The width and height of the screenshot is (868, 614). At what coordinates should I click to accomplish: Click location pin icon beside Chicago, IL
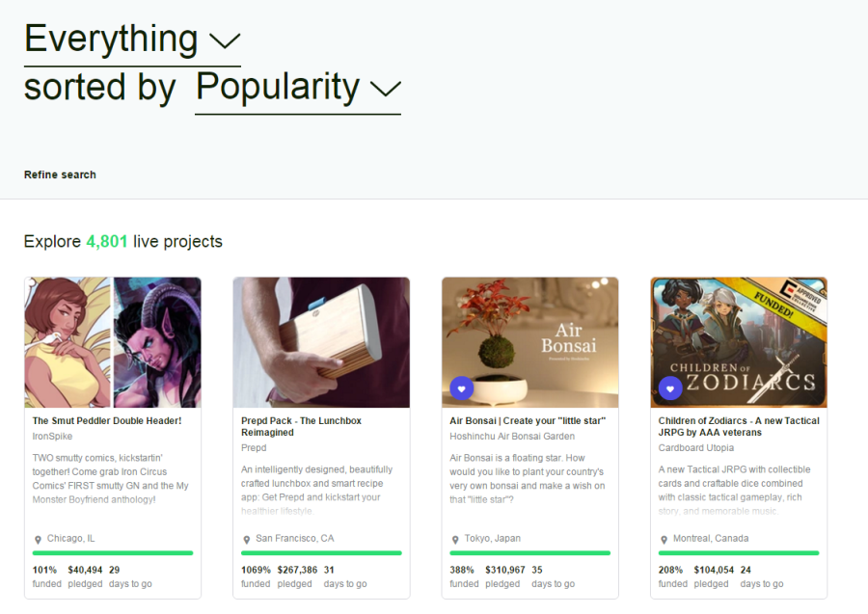38,540
